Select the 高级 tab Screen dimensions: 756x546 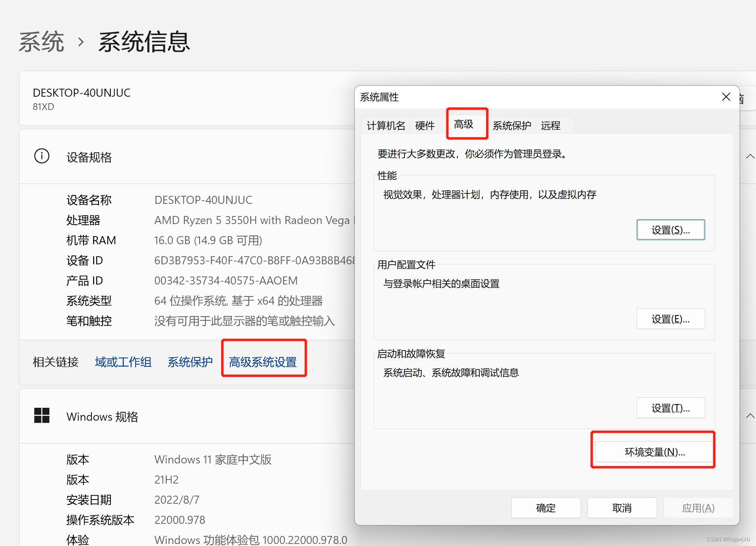(x=464, y=124)
